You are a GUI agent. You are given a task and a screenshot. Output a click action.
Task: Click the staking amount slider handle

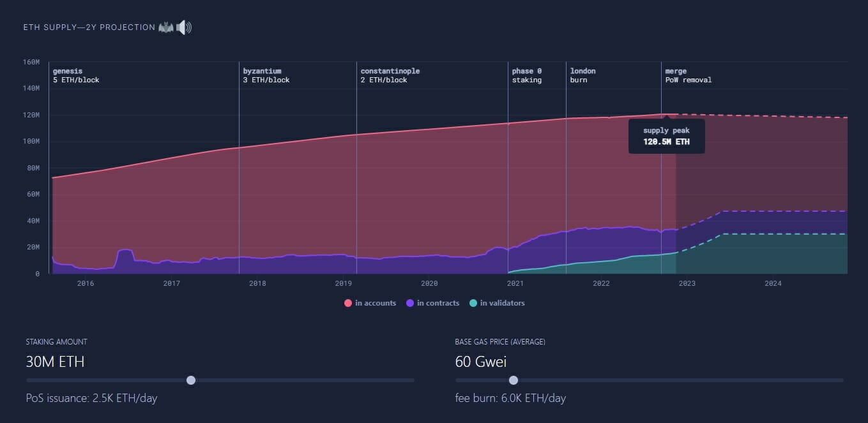pyautogui.click(x=190, y=380)
